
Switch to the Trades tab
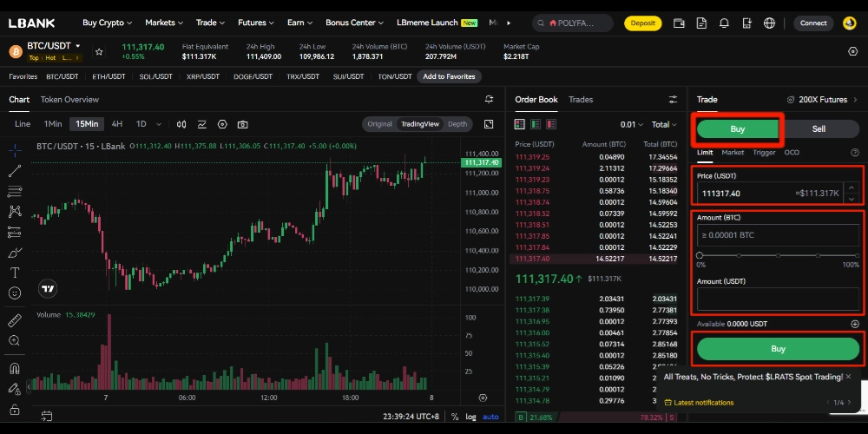click(x=581, y=100)
